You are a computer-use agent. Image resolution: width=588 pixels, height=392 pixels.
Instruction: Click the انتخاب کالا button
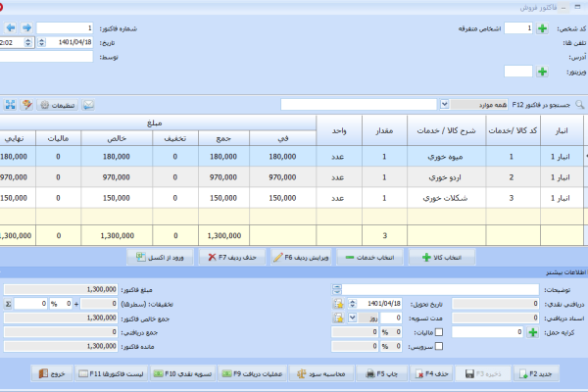(442, 258)
